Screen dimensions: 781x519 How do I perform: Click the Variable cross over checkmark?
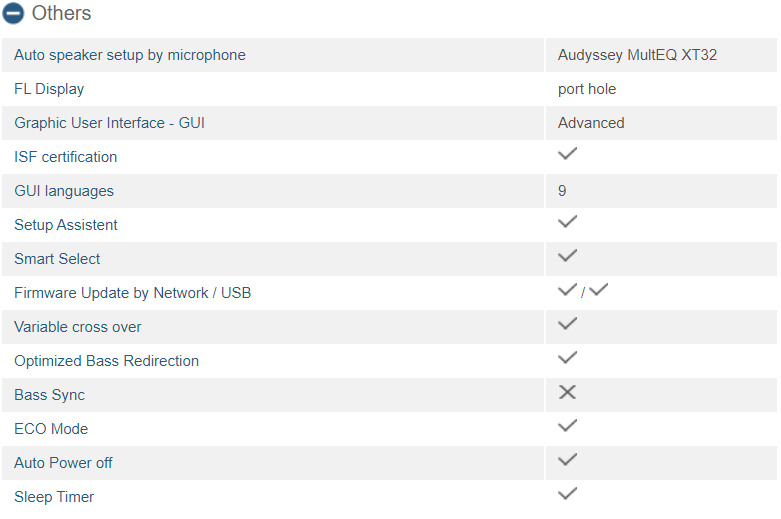pos(567,324)
